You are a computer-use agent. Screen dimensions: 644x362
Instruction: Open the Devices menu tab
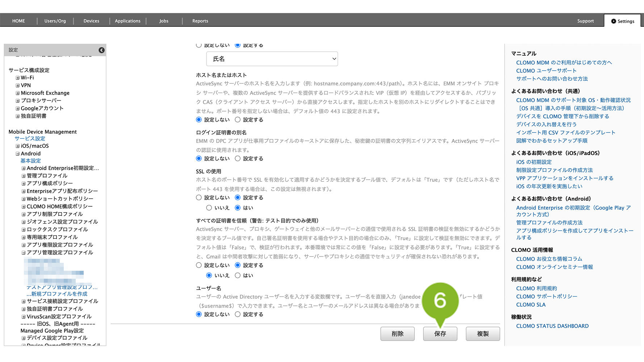click(x=91, y=21)
